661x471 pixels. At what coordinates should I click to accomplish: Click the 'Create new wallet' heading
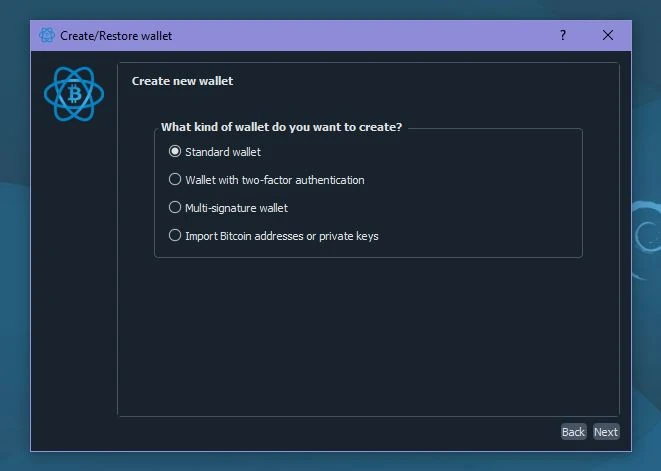point(183,81)
